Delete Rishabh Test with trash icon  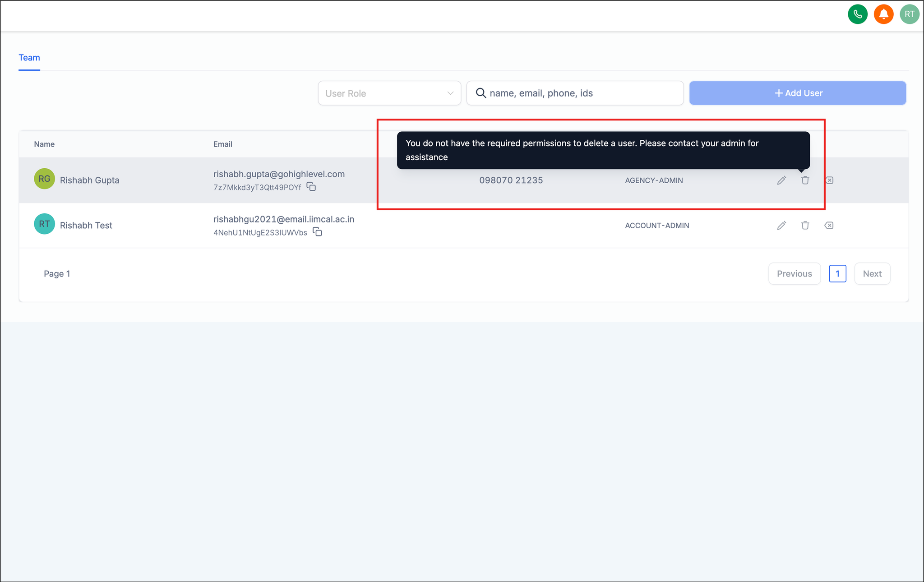(805, 226)
